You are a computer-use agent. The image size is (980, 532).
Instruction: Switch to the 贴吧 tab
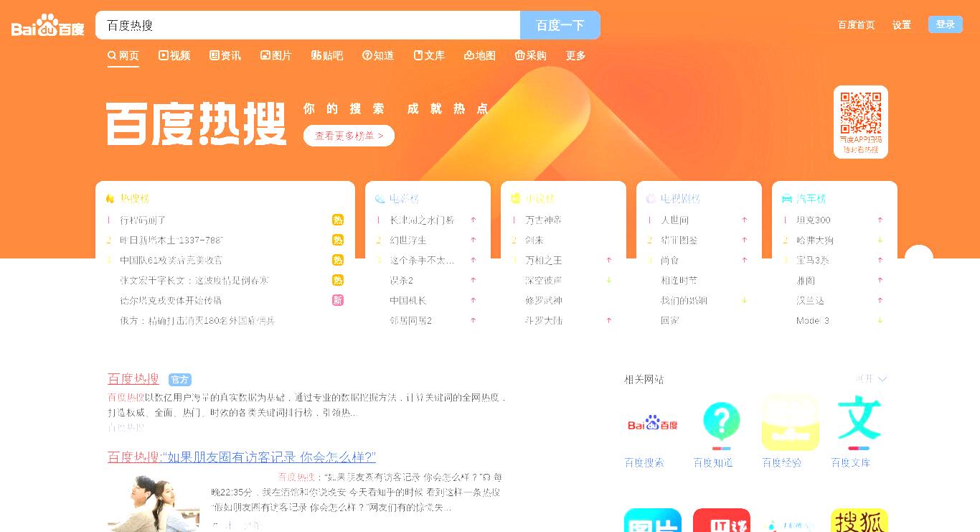point(327,55)
